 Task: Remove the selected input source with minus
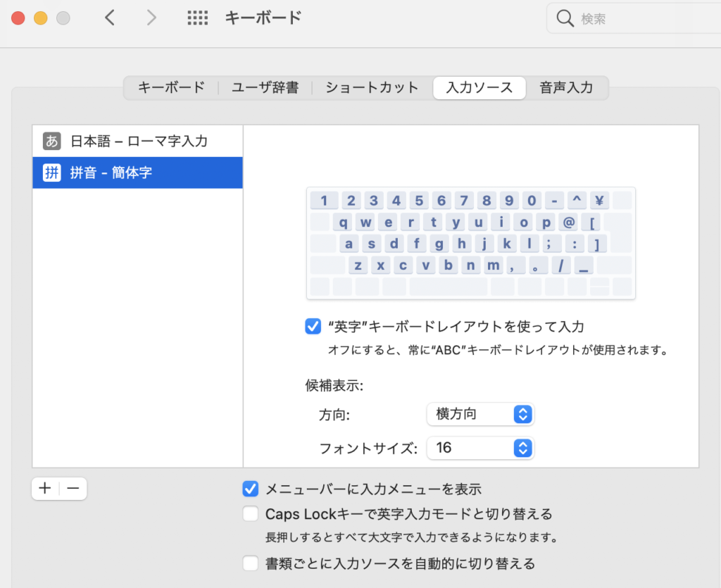(73, 488)
